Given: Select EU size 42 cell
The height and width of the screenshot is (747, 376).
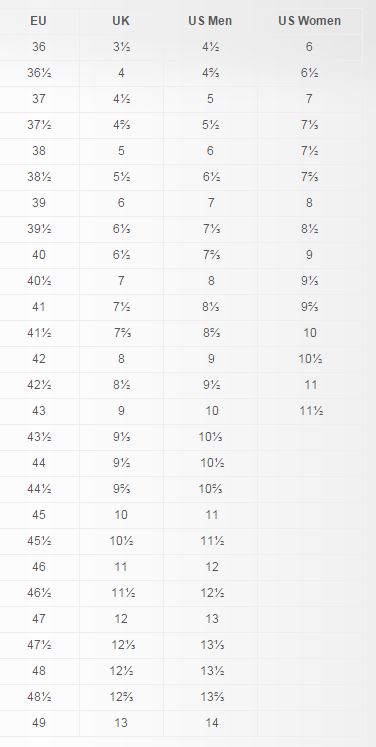Looking at the screenshot, I should click(x=39, y=359).
